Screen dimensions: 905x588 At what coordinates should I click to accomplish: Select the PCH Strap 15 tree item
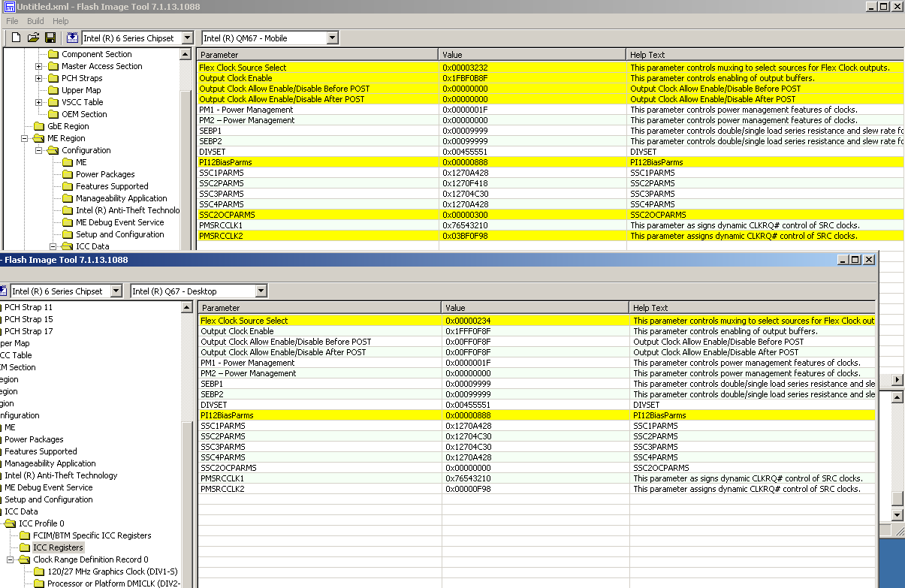pyautogui.click(x=29, y=319)
